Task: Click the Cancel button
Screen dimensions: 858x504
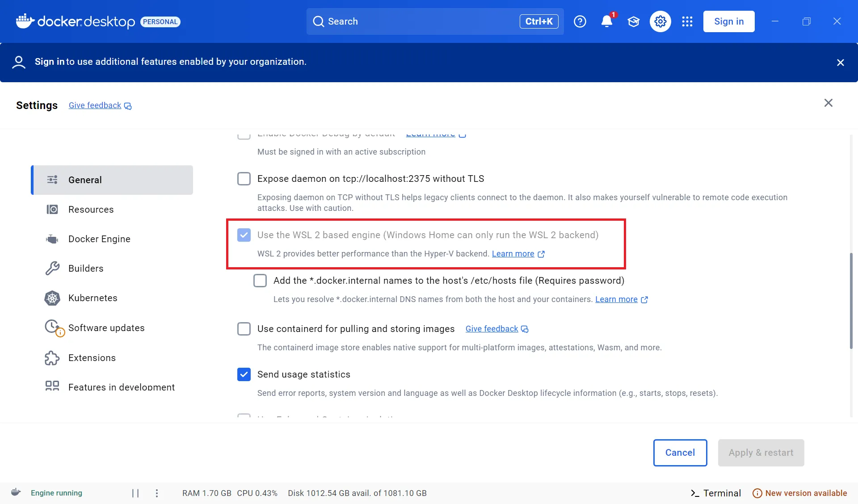Action: [x=680, y=453]
